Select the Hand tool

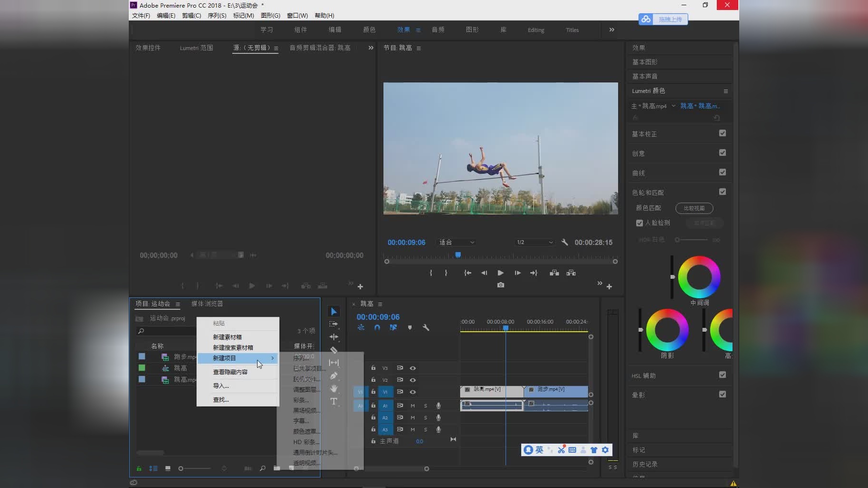333,388
